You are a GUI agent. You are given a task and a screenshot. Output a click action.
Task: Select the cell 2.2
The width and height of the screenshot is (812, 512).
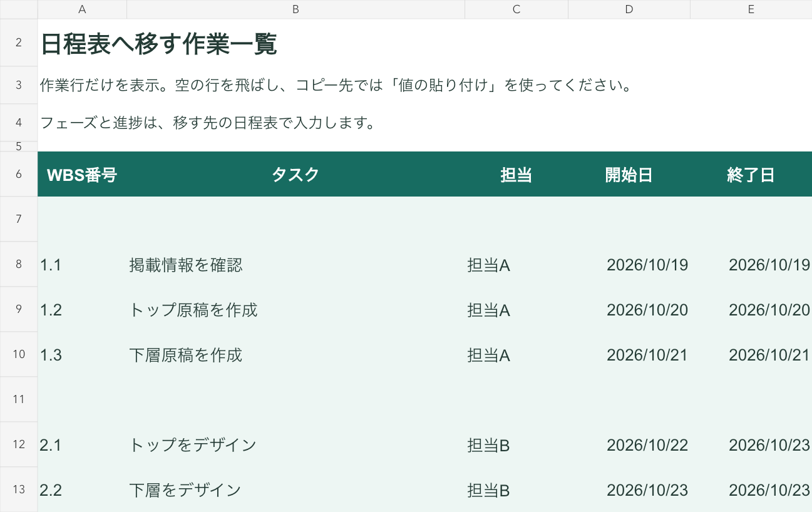point(82,490)
